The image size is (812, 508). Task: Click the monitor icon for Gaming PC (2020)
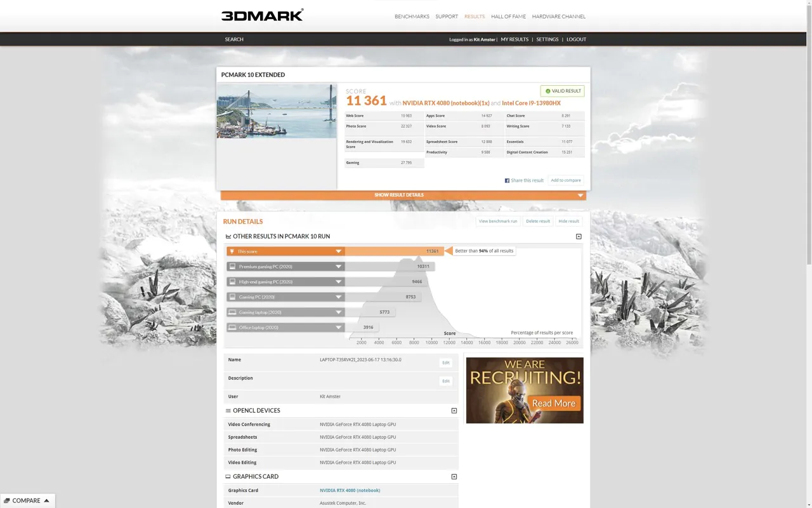click(x=232, y=297)
